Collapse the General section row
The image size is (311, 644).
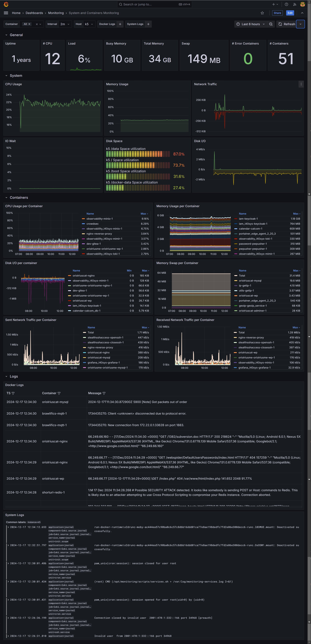(x=6, y=35)
